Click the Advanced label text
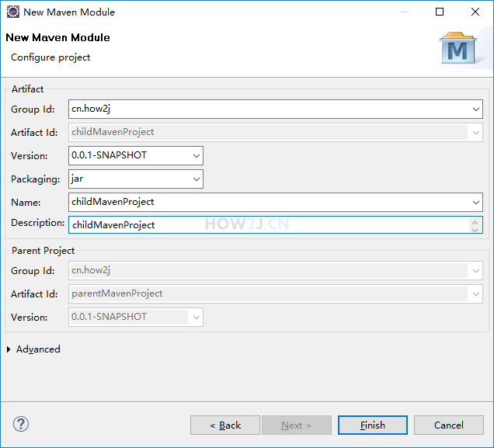 pyautogui.click(x=38, y=349)
